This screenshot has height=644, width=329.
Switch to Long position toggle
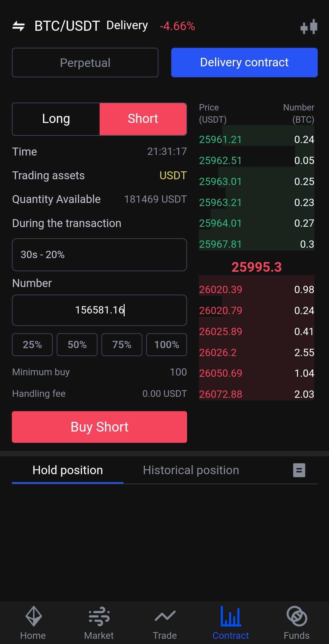coord(56,119)
